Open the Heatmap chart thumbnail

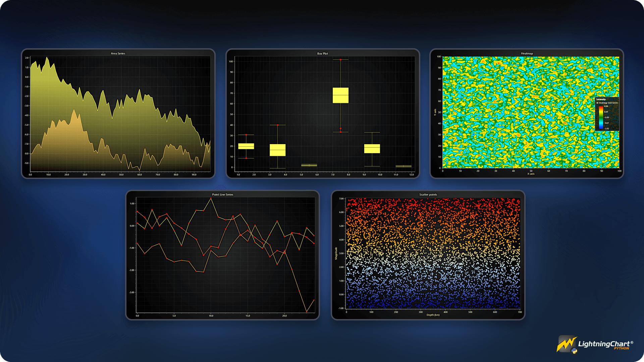point(527,114)
